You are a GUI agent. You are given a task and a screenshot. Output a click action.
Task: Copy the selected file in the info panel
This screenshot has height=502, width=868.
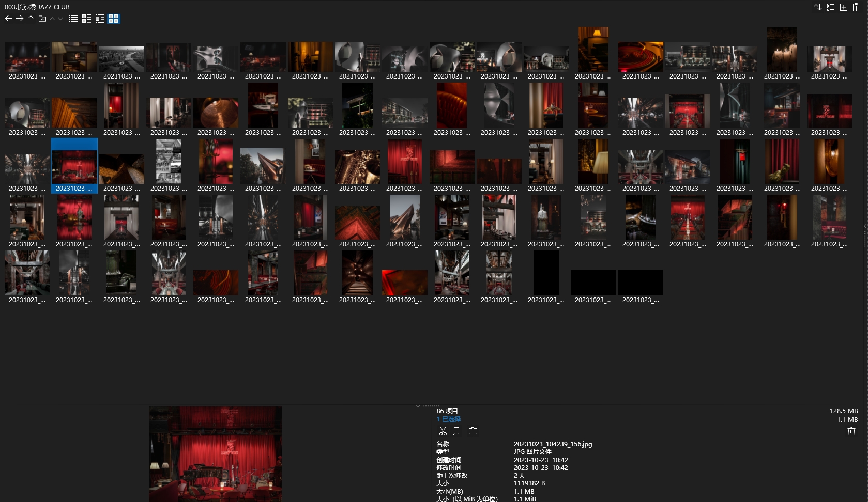456,431
